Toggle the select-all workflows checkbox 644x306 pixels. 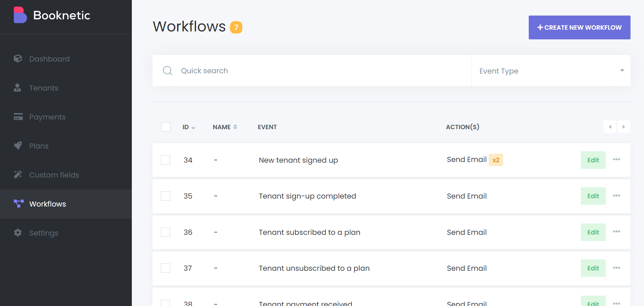click(166, 127)
